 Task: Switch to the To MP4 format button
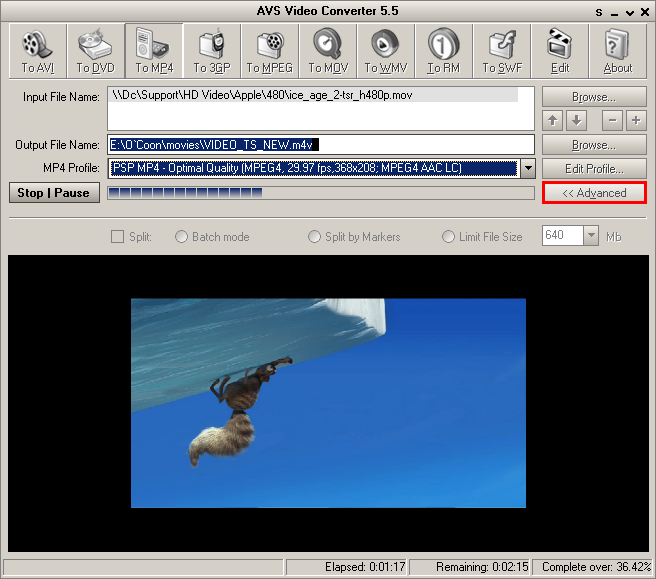154,51
